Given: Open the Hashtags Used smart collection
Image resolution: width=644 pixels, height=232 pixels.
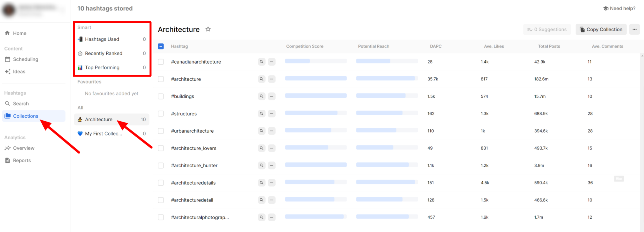Looking at the screenshot, I should [102, 39].
